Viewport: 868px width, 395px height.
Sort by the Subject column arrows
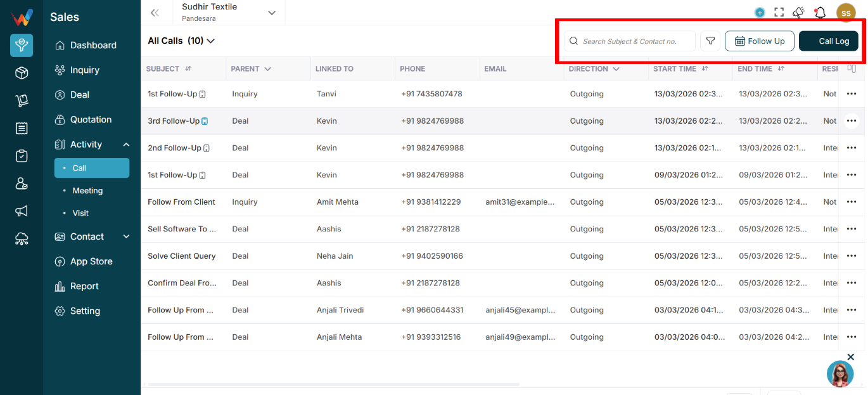(188, 68)
